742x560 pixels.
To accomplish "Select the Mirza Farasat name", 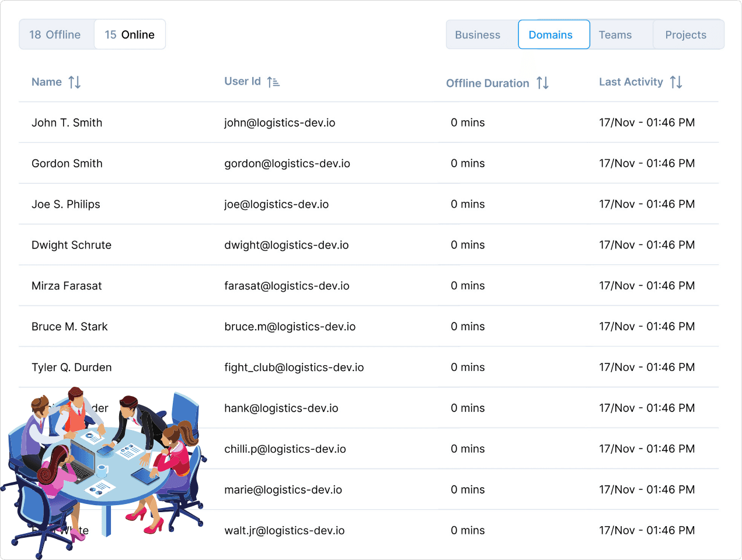I will pyautogui.click(x=67, y=286).
